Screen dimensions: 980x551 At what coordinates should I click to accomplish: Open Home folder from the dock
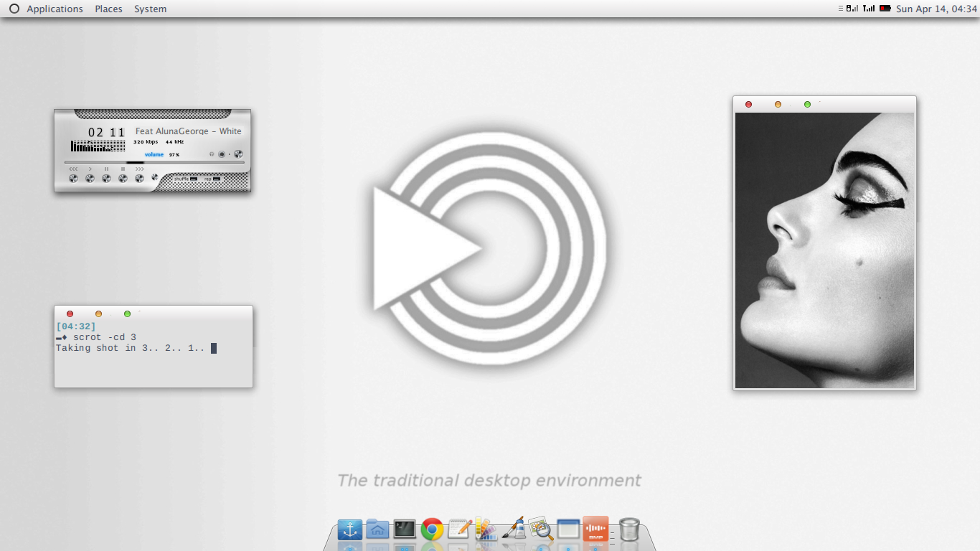377,529
